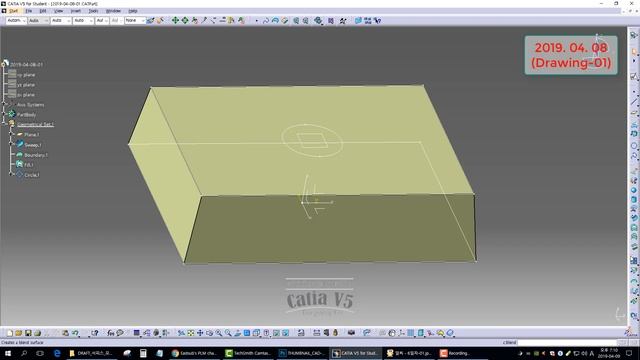Open Microsoft Edge from the taskbar
Screen dimensions: 640x360
click(57, 353)
